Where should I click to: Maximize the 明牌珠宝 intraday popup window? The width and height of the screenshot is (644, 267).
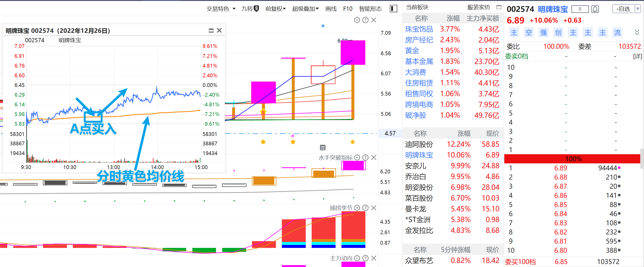211,30
